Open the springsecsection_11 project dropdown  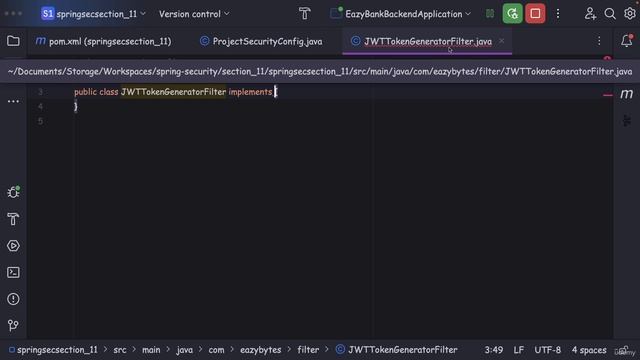click(93, 14)
